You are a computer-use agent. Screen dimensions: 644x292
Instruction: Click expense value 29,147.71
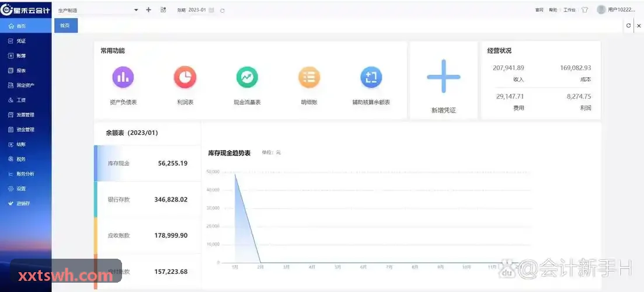coord(510,96)
